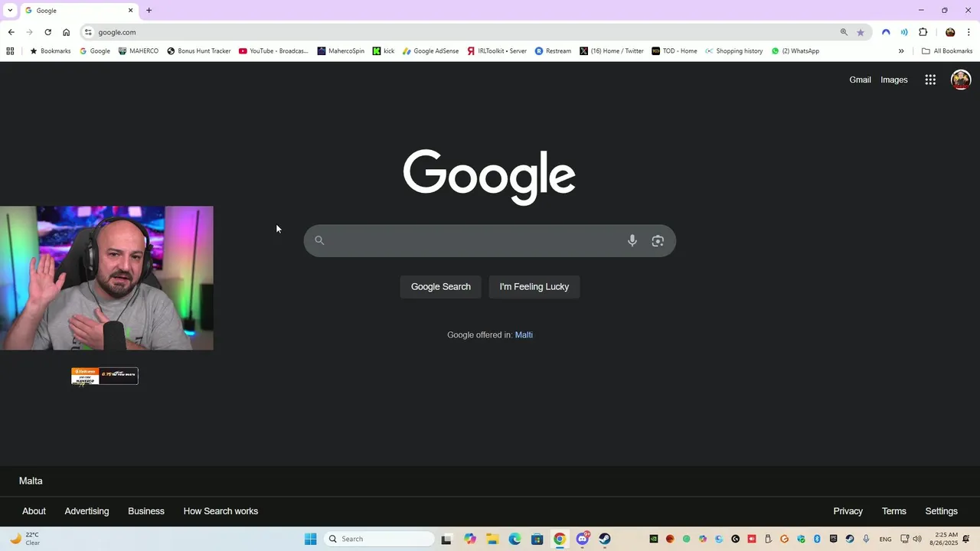This screenshot has width=980, height=551.
Task: Click the taskbar Search box
Action: [379, 539]
